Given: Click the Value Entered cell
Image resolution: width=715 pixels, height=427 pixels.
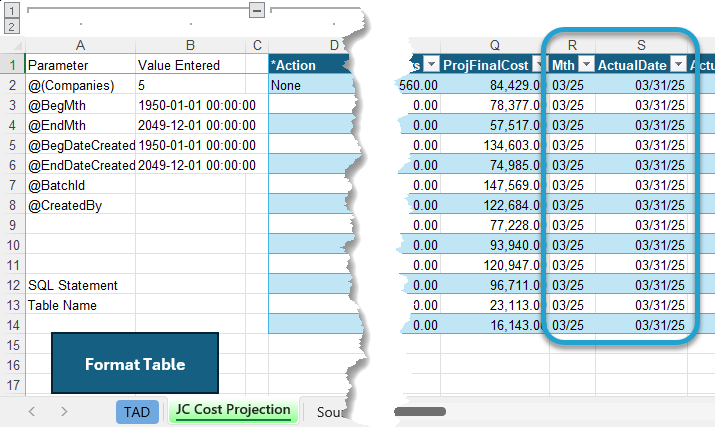Looking at the screenshot, I should tap(191, 65).
